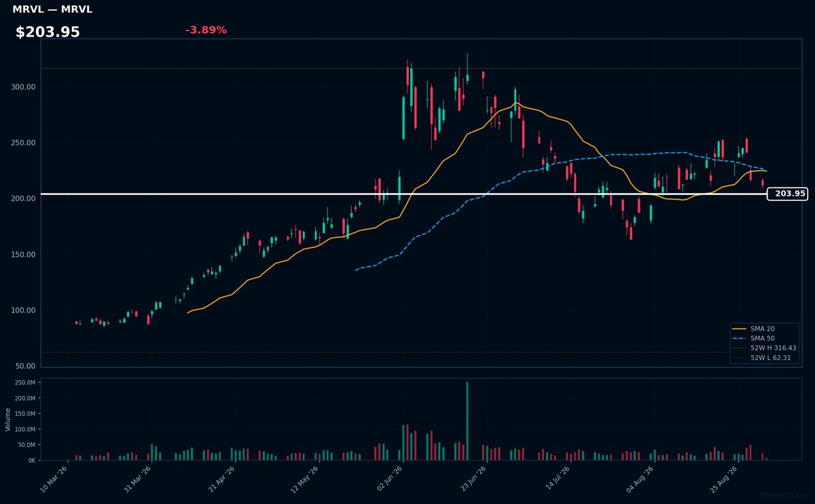Click the 100.00 price axis label
Screen dimensions: 815x504
click(23, 310)
